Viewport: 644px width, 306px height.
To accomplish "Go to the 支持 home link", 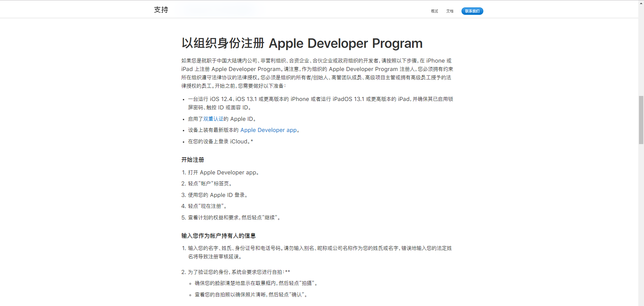I will coord(161,10).
